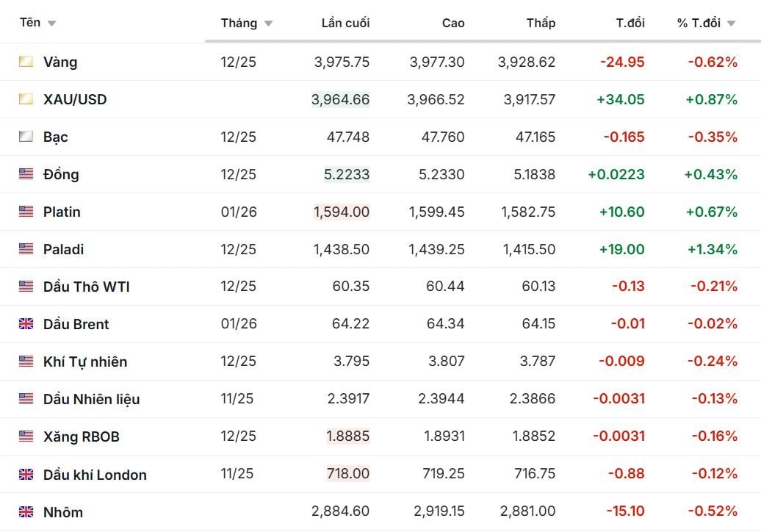Image resolution: width=761 pixels, height=532 pixels.
Task: Click the Thấp column header
Action: [541, 23]
